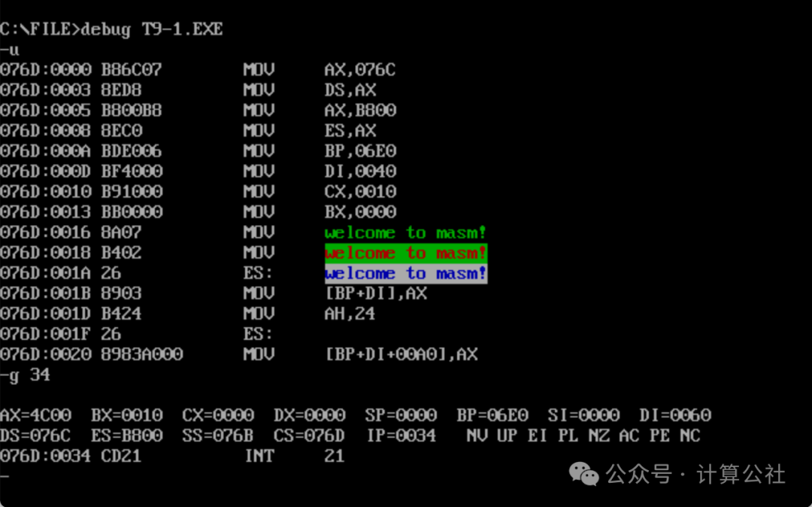Image resolution: width=812 pixels, height=507 pixels.
Task: Click the EI interrupt flag
Action: [537, 436]
